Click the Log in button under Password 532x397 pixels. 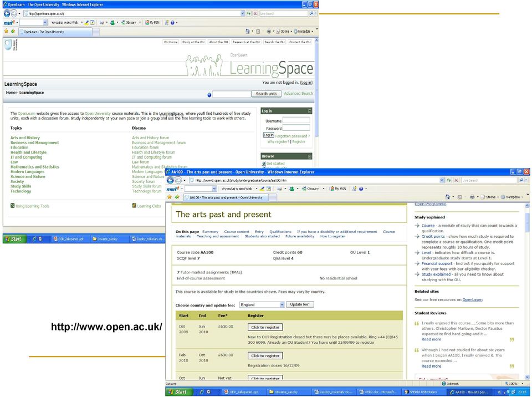pyautogui.click(x=268, y=135)
